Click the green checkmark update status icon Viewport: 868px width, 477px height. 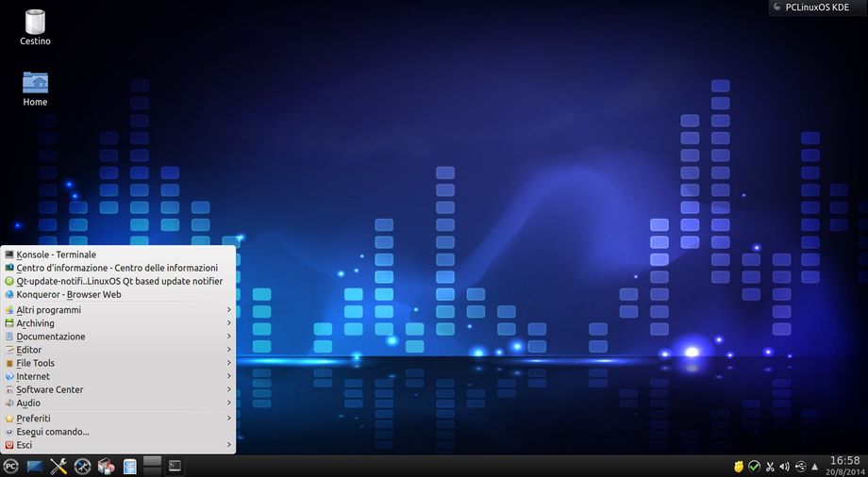pyautogui.click(x=755, y=466)
